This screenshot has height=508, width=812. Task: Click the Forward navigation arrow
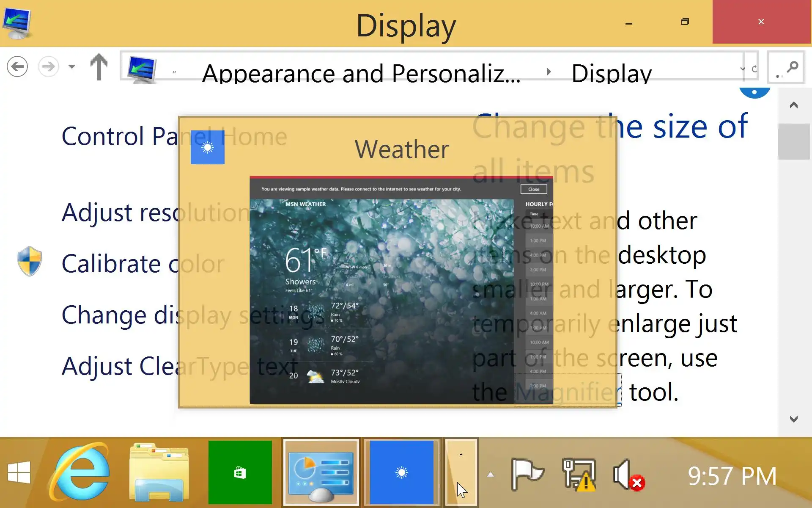48,66
